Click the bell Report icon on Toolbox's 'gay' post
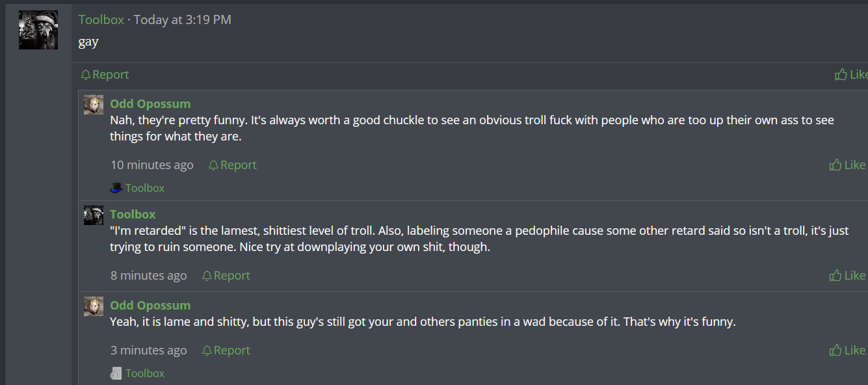The width and height of the screenshot is (868, 385). pos(85,75)
